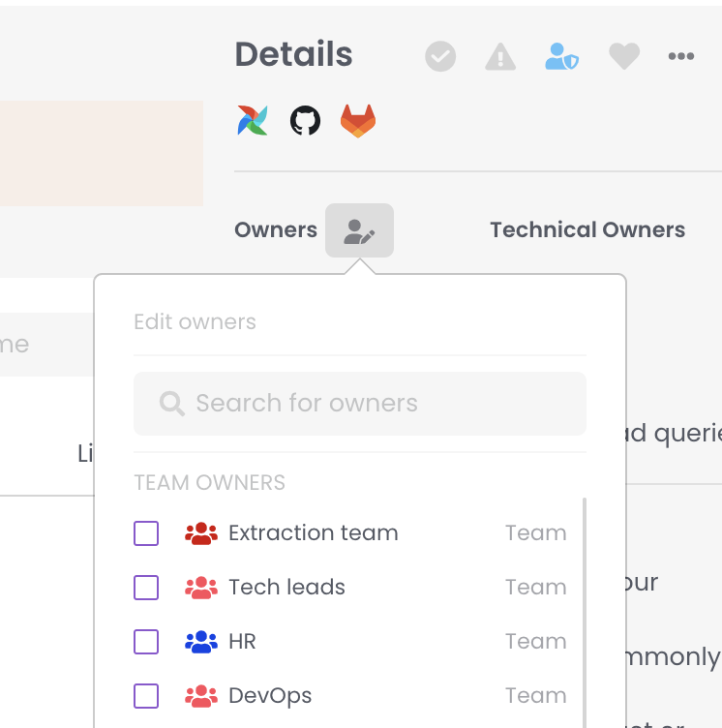Tick the Tech leads checkbox
The width and height of the screenshot is (722, 728).
pyautogui.click(x=146, y=588)
